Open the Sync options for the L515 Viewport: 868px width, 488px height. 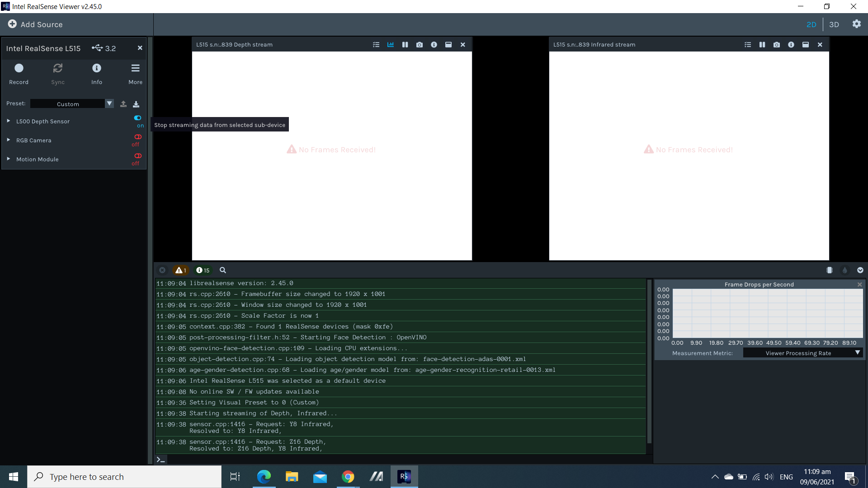click(57, 72)
